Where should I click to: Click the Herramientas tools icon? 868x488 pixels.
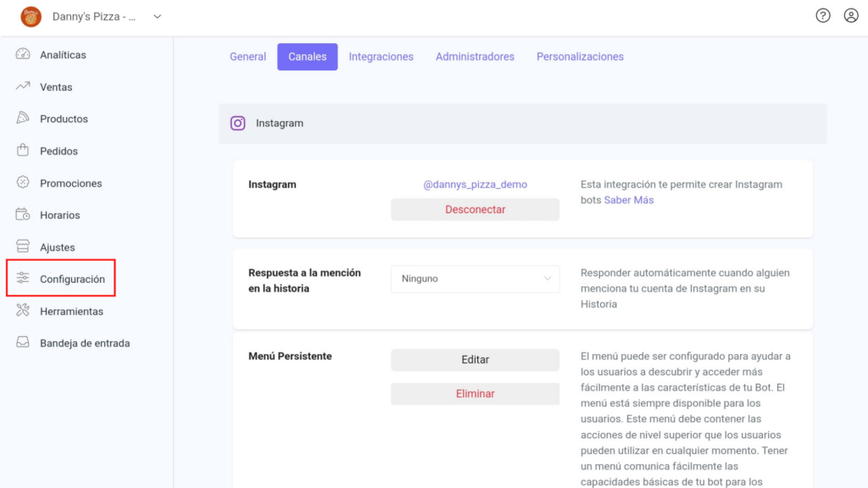tap(23, 310)
